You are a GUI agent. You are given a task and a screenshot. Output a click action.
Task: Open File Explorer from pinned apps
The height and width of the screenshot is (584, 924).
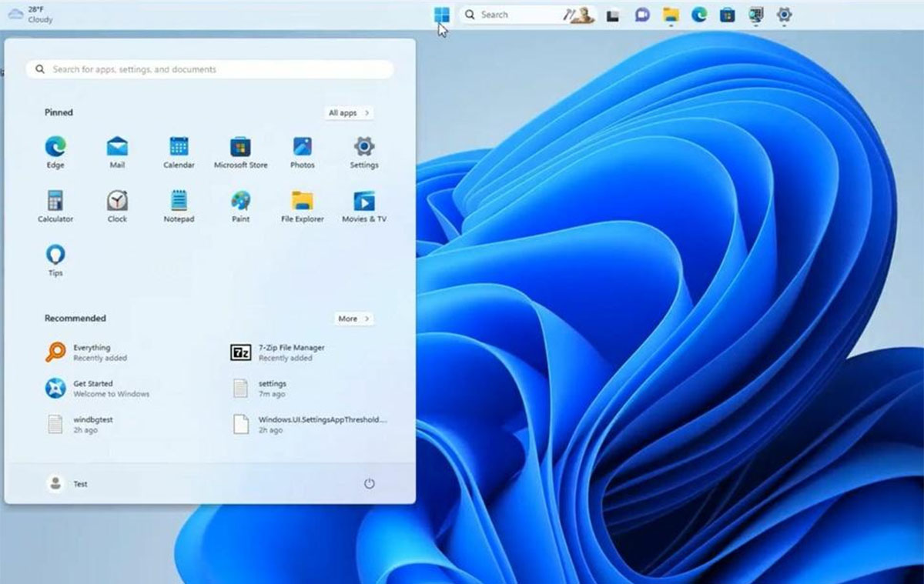(303, 206)
